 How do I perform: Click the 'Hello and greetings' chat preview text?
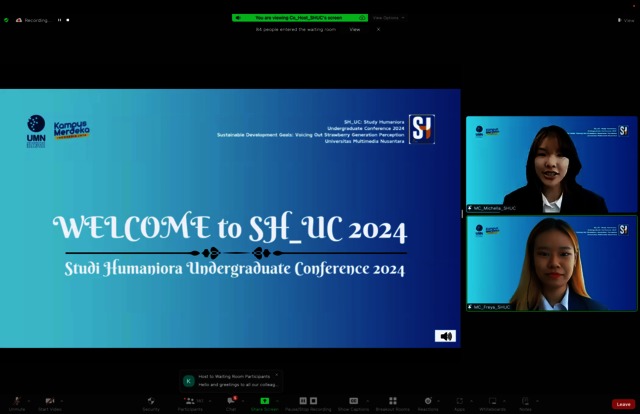coord(239,385)
